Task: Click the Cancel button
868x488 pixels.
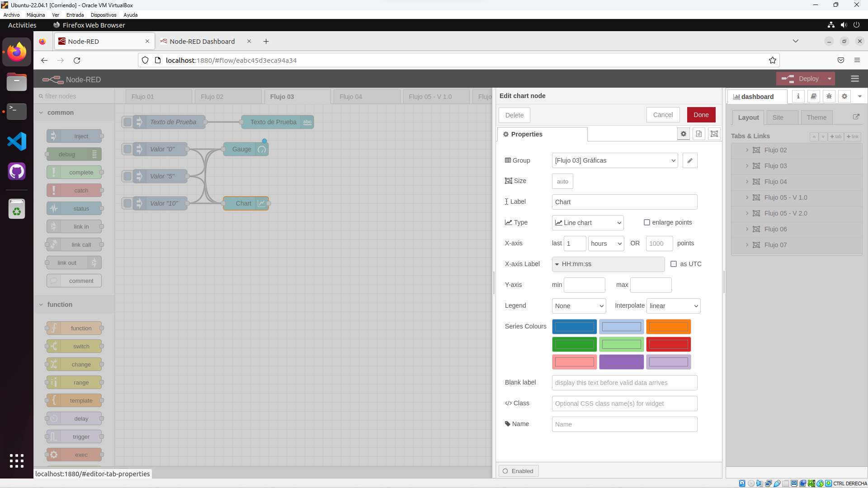Action: 663,115
